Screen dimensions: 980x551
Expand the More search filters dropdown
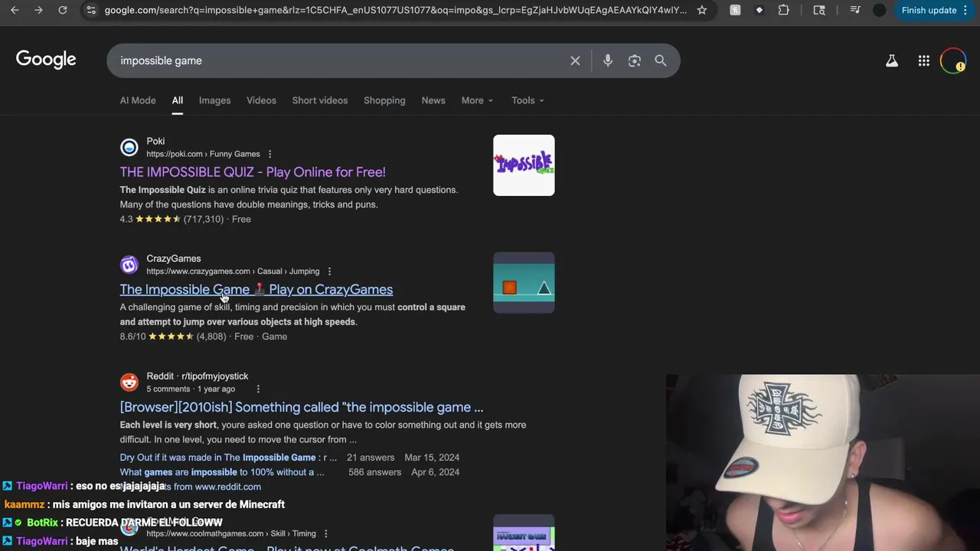(x=477, y=100)
